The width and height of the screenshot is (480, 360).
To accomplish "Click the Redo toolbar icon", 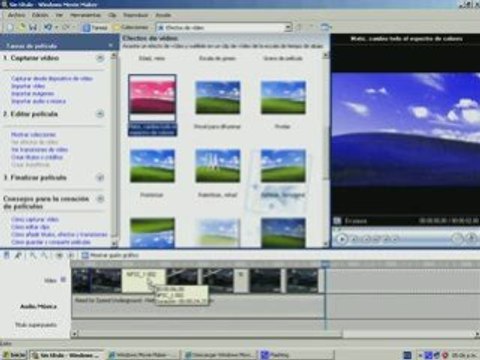I will coord(66,27).
